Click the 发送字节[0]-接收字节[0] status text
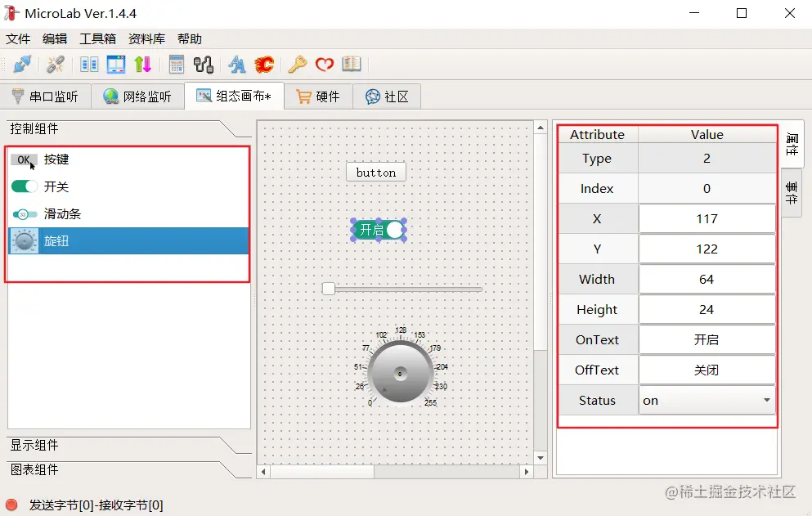The image size is (812, 516). click(x=96, y=505)
